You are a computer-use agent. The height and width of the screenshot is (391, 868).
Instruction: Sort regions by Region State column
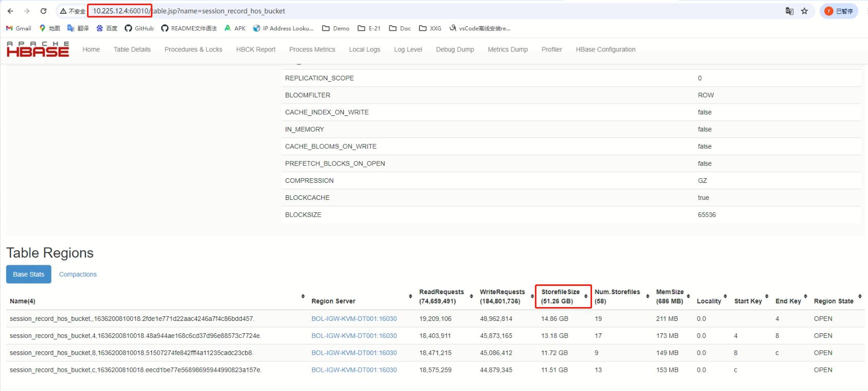click(834, 301)
